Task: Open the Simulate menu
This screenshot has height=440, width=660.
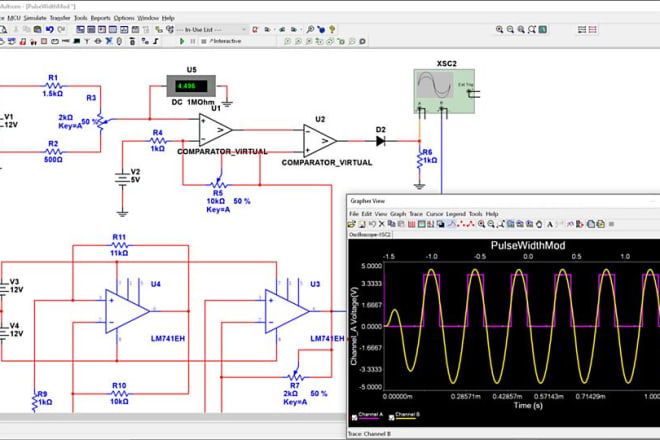Action: [35, 18]
